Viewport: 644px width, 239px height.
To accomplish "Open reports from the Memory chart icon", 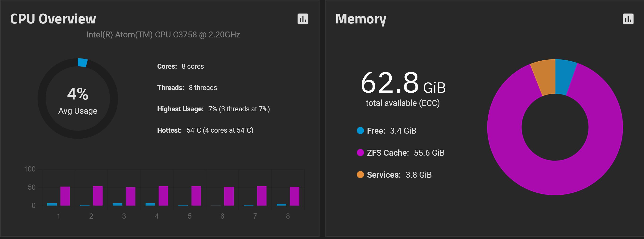I will [x=628, y=19].
